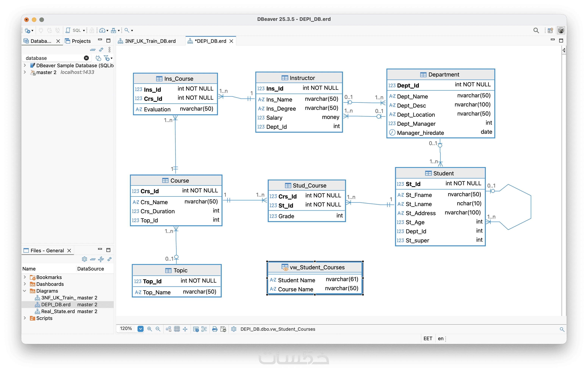This screenshot has width=588, height=372.
Task: Click the print diagram icon
Action: coord(215,329)
